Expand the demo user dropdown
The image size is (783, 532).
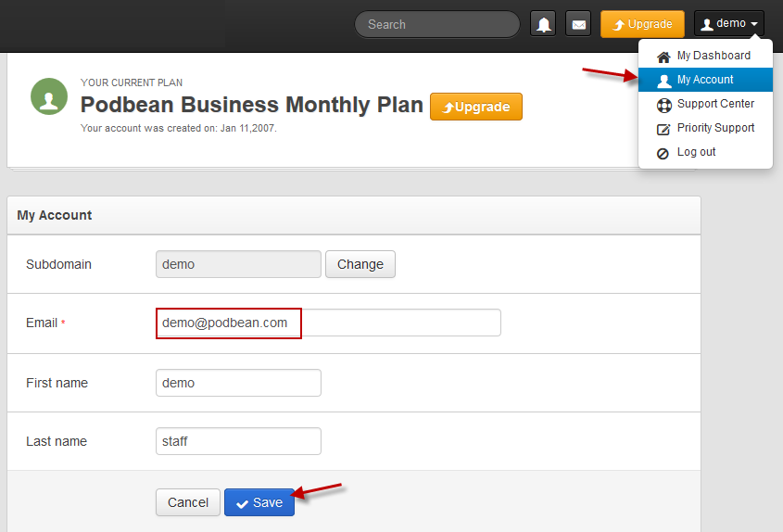click(x=729, y=23)
